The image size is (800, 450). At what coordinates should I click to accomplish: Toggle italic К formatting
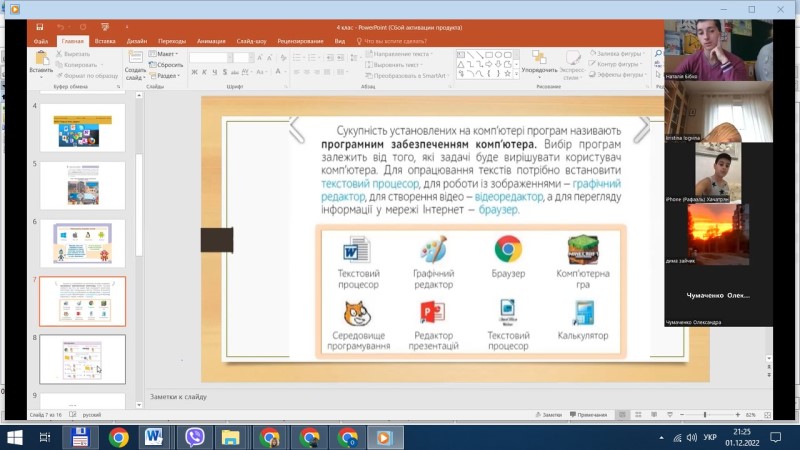[204, 72]
